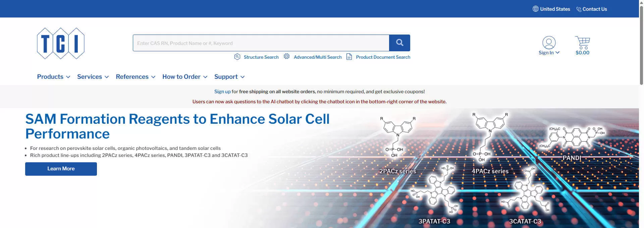Click the phone icon beside Contact Us
This screenshot has height=228, width=644.
coord(579,9)
